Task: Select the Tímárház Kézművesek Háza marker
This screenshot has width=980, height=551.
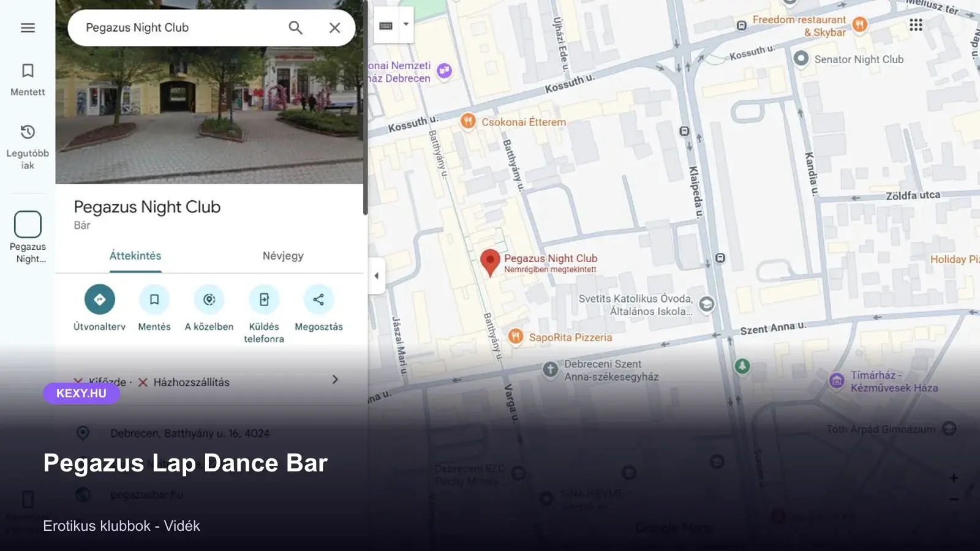Action: pyautogui.click(x=837, y=381)
